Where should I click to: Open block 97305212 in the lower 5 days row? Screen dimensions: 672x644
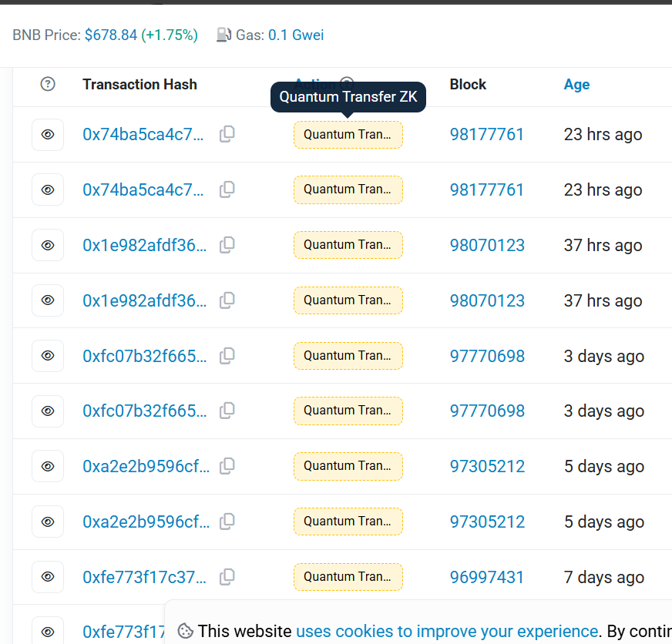tap(487, 522)
